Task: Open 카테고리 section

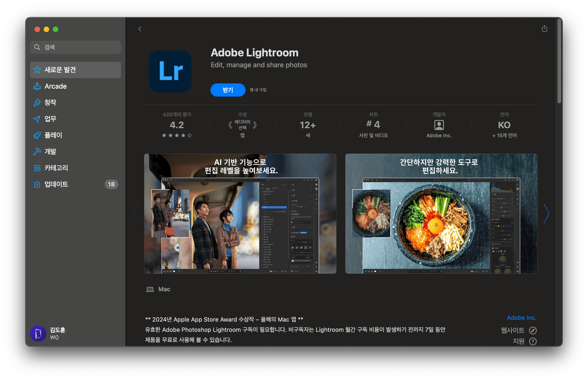Action: tap(75, 168)
